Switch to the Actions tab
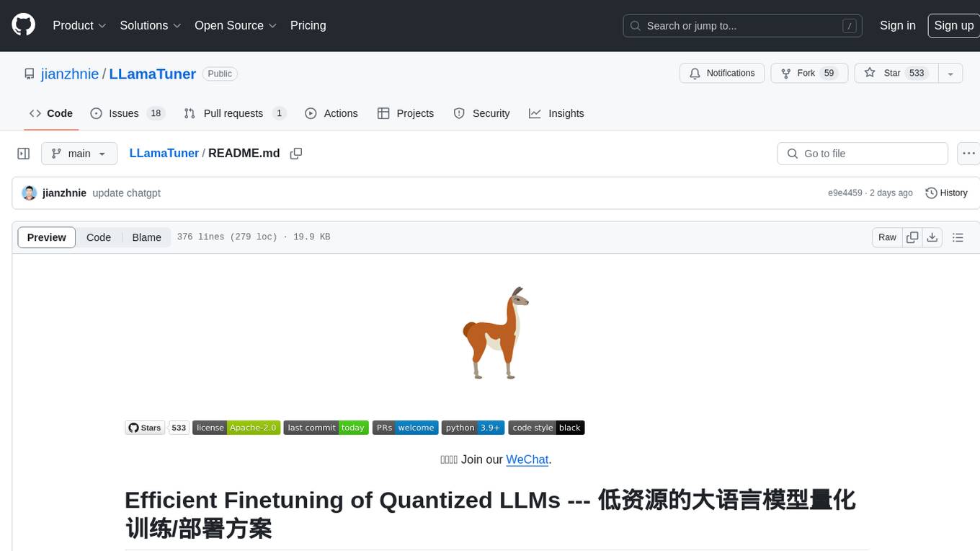This screenshot has width=980, height=551. point(331,113)
